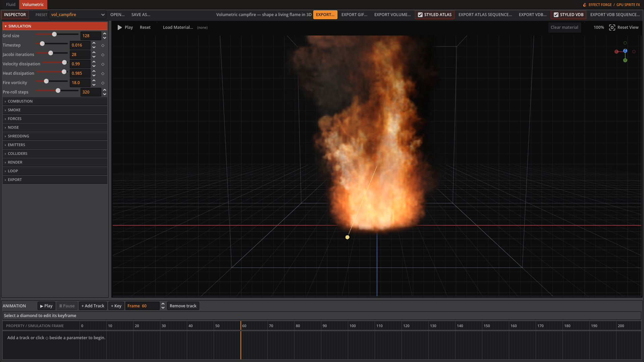This screenshot has height=362, width=644.
Task: Increase Pre-roll steps with the up arrow
Action: click(x=105, y=90)
